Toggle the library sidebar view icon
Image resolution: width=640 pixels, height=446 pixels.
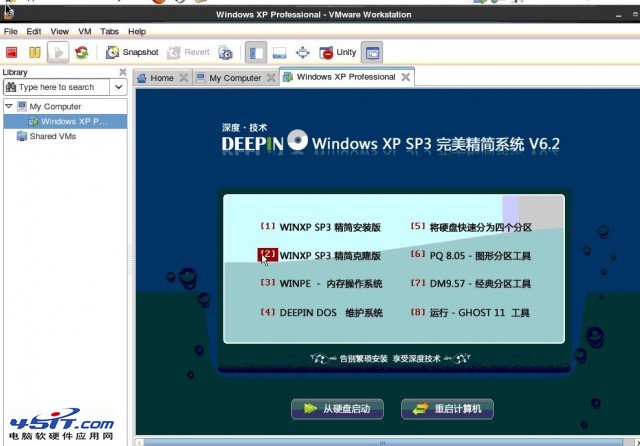(256, 52)
